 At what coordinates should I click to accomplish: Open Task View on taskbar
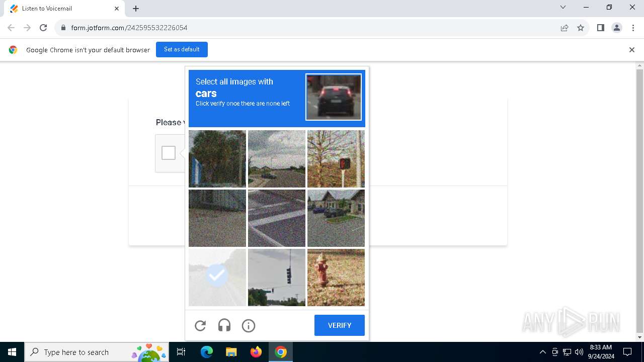(181, 352)
